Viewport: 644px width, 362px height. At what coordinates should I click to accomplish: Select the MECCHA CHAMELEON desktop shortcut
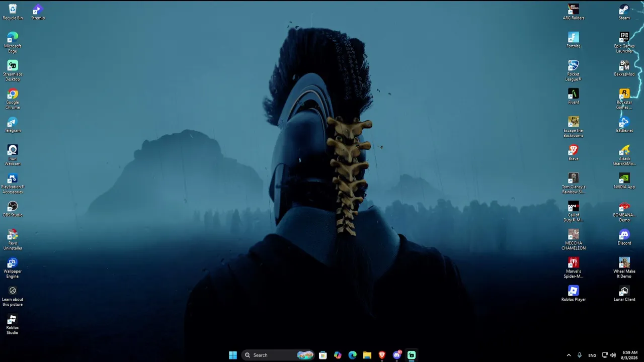pyautogui.click(x=574, y=240)
